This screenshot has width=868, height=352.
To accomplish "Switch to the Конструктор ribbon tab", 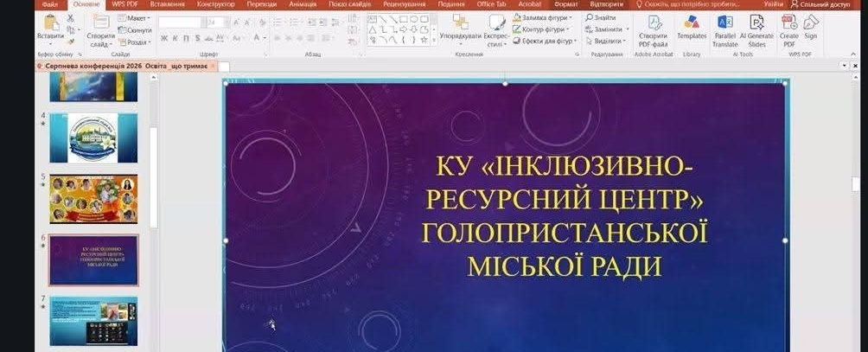I will [216, 4].
